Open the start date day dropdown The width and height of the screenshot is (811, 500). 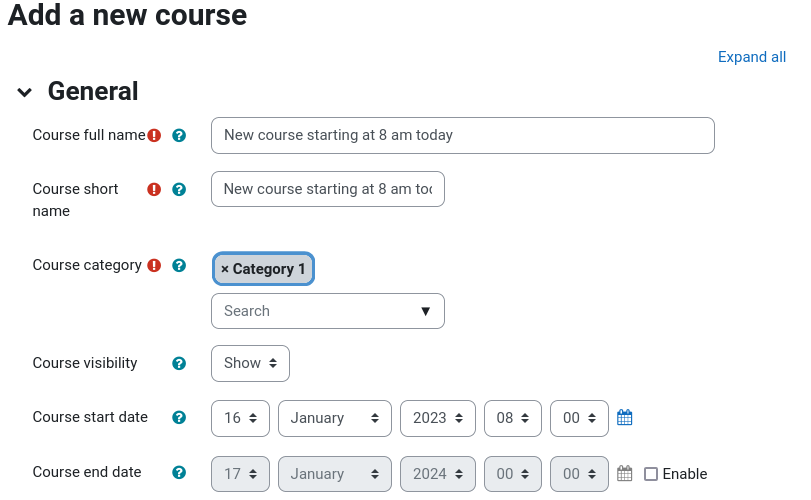pos(240,418)
